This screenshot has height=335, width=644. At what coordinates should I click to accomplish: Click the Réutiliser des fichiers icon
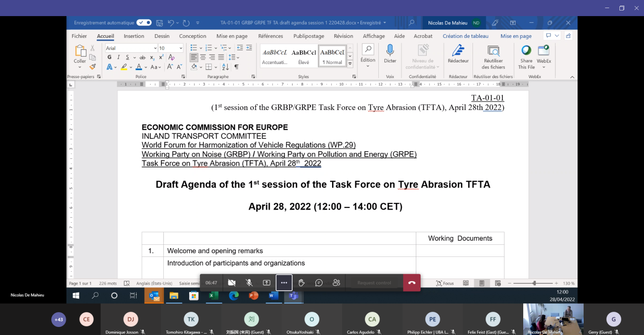493,51
